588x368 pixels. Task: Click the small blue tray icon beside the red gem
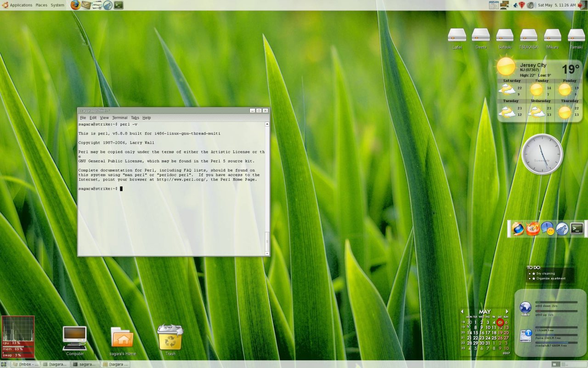[x=515, y=5]
